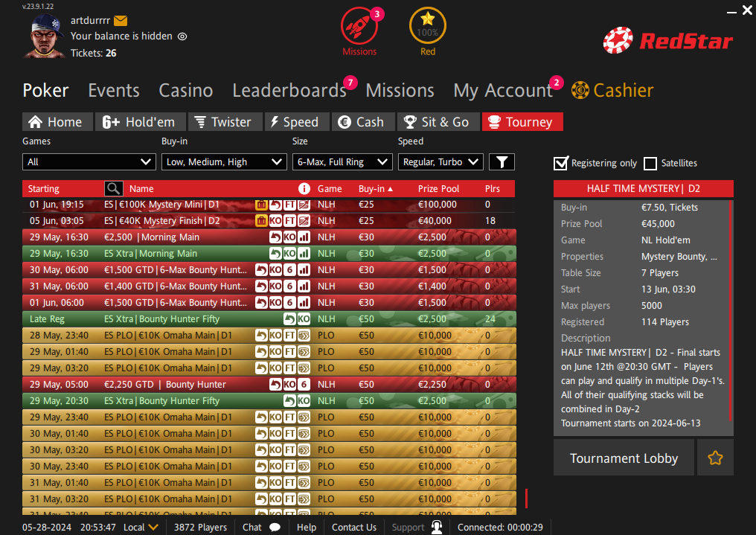The image size is (756, 535).
Task: Click the Speed lightning bolt icon
Action: pos(275,122)
